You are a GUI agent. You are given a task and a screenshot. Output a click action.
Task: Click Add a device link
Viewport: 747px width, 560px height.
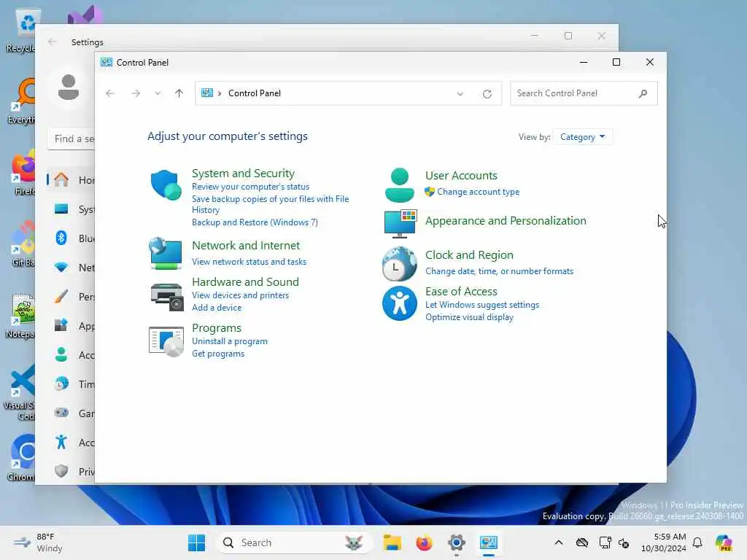pos(217,308)
